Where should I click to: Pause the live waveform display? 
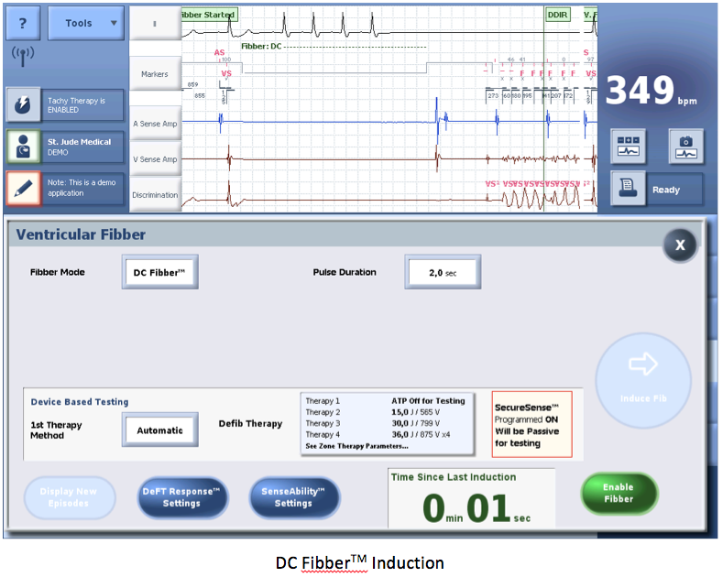tap(154, 23)
